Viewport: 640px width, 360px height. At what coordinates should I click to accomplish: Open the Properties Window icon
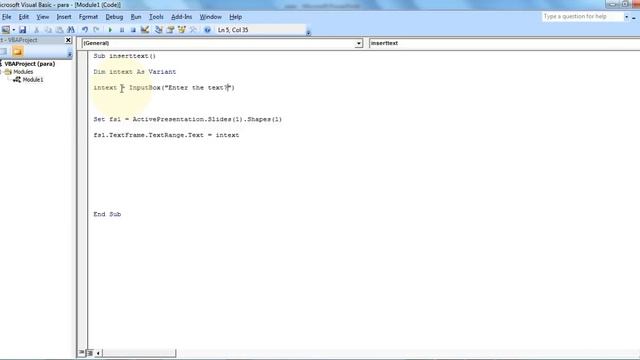(x=170, y=30)
